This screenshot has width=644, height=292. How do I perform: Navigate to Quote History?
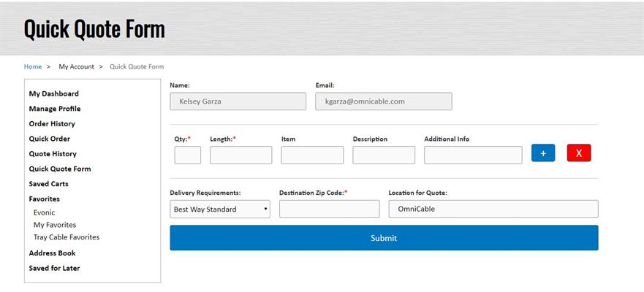click(53, 154)
